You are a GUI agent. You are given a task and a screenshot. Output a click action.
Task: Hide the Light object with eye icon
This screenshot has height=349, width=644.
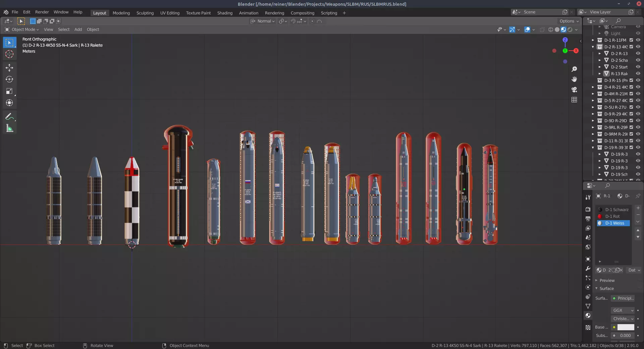(638, 33)
